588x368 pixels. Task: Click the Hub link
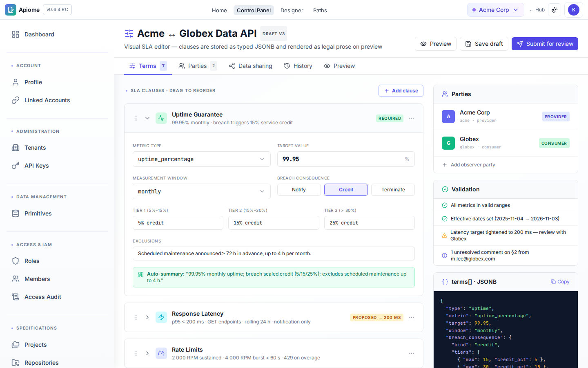click(537, 10)
